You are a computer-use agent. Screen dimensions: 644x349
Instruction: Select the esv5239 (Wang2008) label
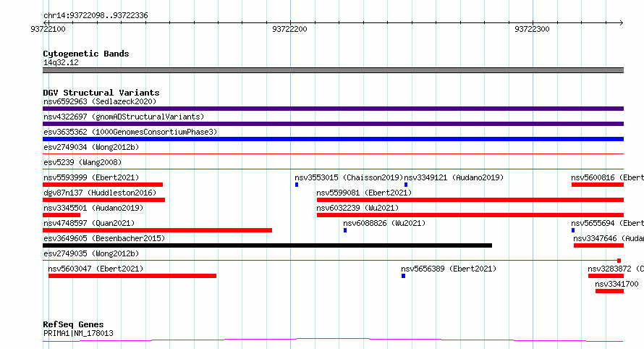click(82, 162)
